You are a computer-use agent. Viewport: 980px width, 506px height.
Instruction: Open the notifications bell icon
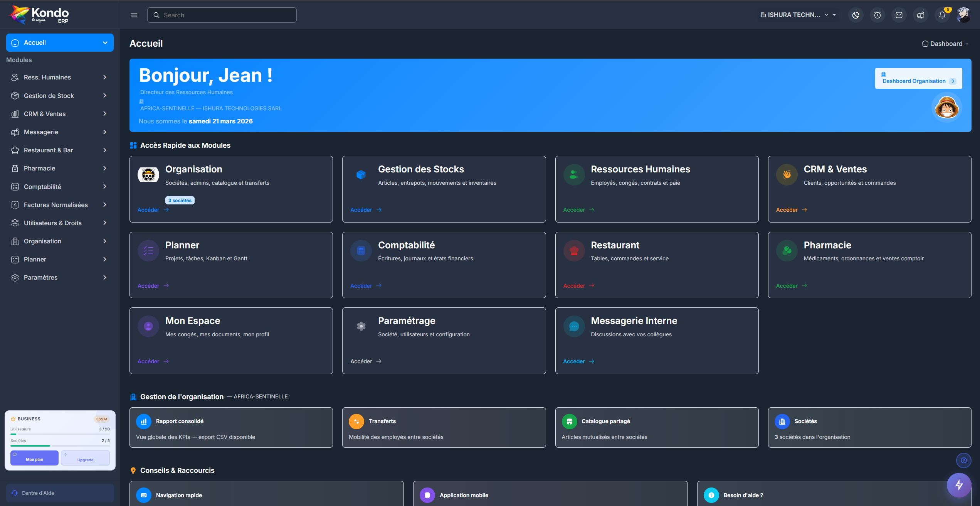point(942,15)
